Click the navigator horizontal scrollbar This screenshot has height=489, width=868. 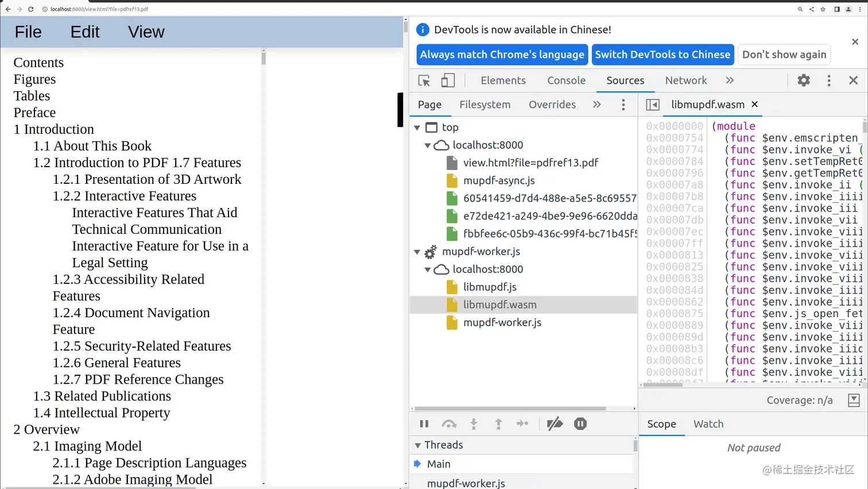[510, 409]
